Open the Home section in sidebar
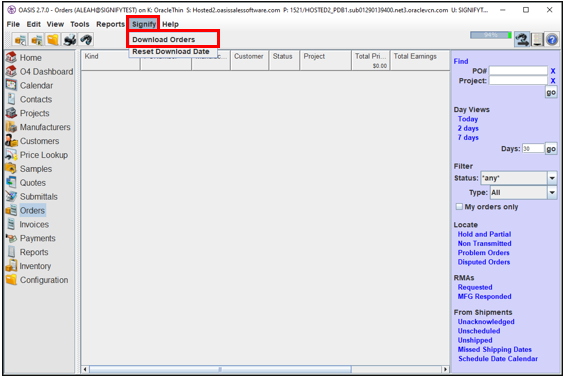This screenshot has height=377, width=563. click(x=24, y=57)
